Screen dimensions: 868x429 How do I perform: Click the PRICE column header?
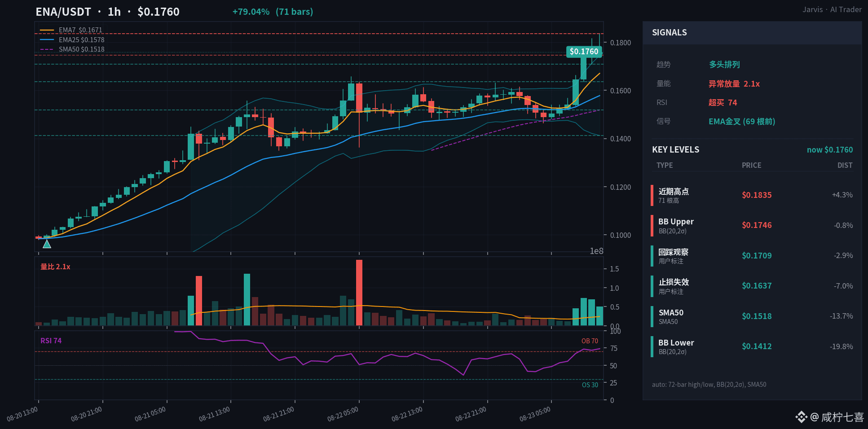click(752, 165)
